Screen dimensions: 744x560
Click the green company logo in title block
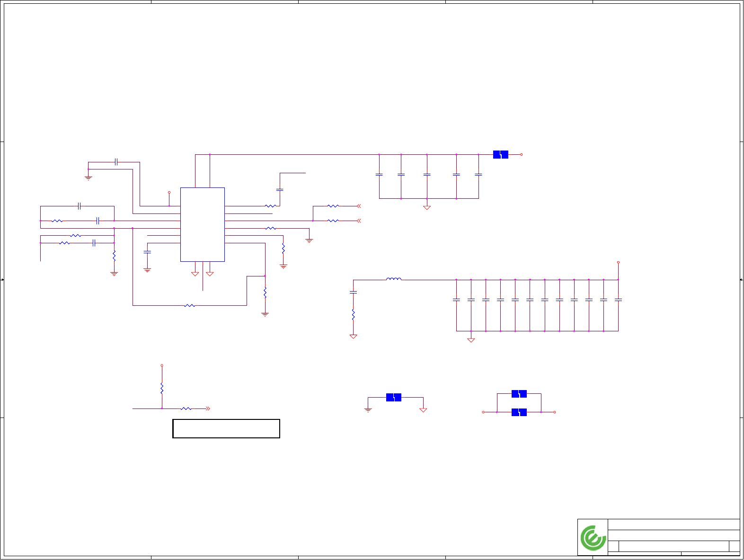click(x=593, y=538)
